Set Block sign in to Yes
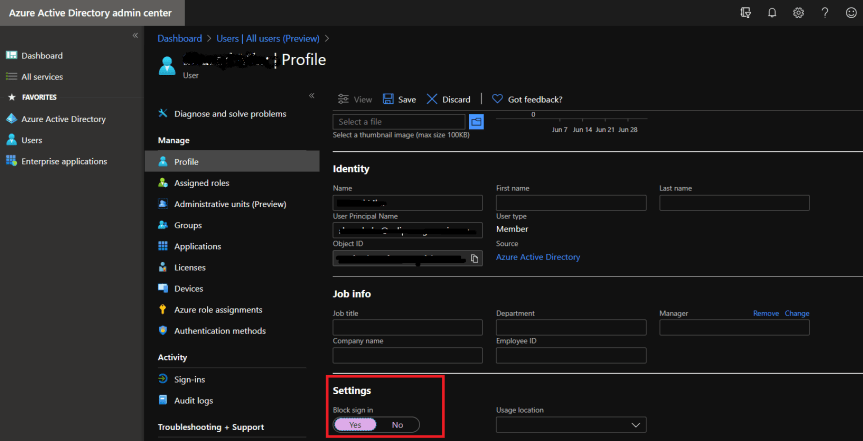Screen dimensions: 863x441 coord(355,425)
